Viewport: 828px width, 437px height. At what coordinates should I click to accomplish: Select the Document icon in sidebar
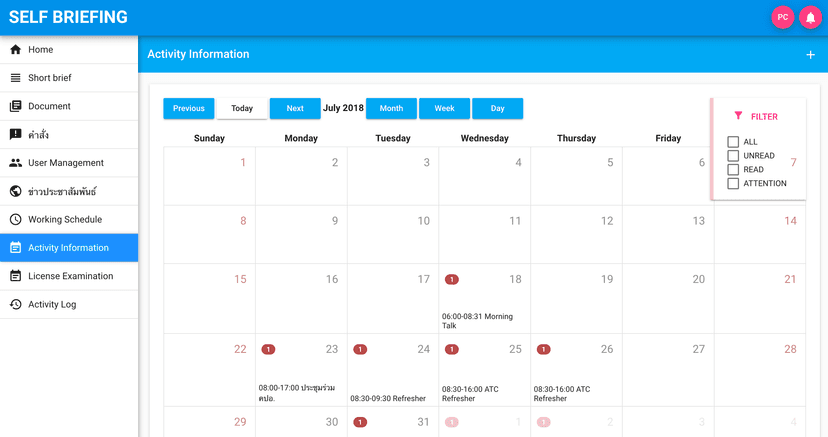point(15,106)
